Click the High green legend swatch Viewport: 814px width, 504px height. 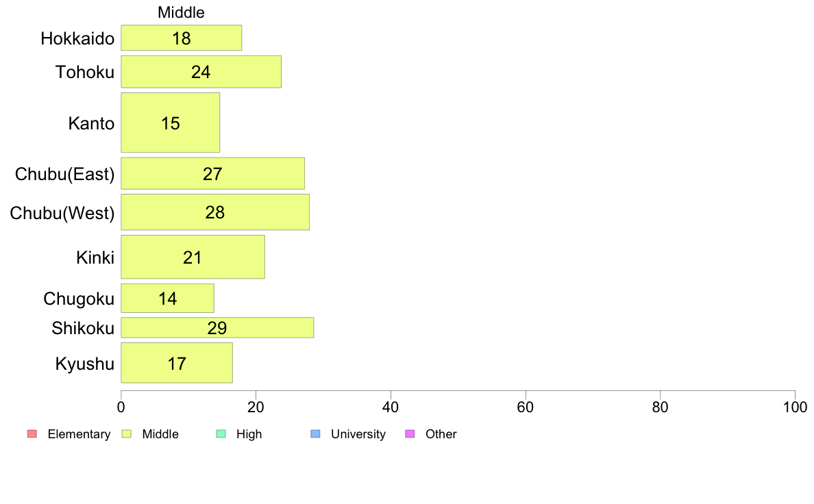(221, 434)
